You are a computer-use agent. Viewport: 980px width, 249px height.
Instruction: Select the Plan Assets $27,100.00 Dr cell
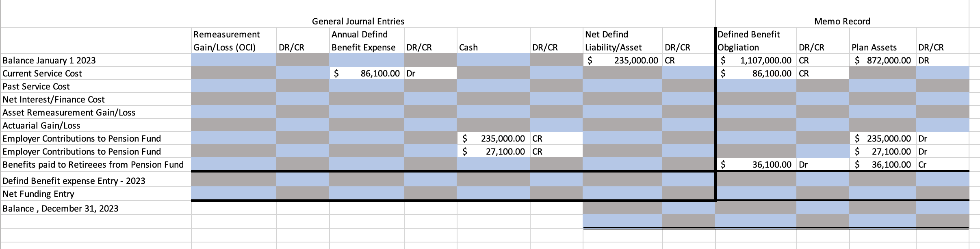882,151
